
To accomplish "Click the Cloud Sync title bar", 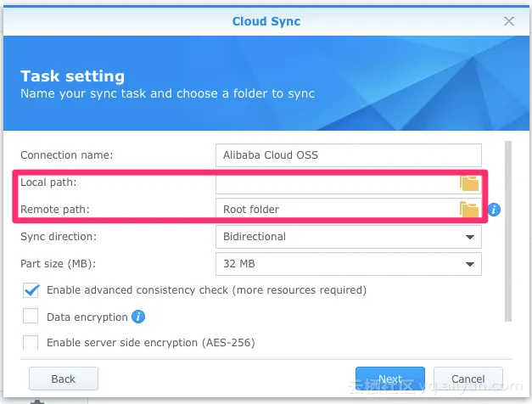I will click(266, 21).
